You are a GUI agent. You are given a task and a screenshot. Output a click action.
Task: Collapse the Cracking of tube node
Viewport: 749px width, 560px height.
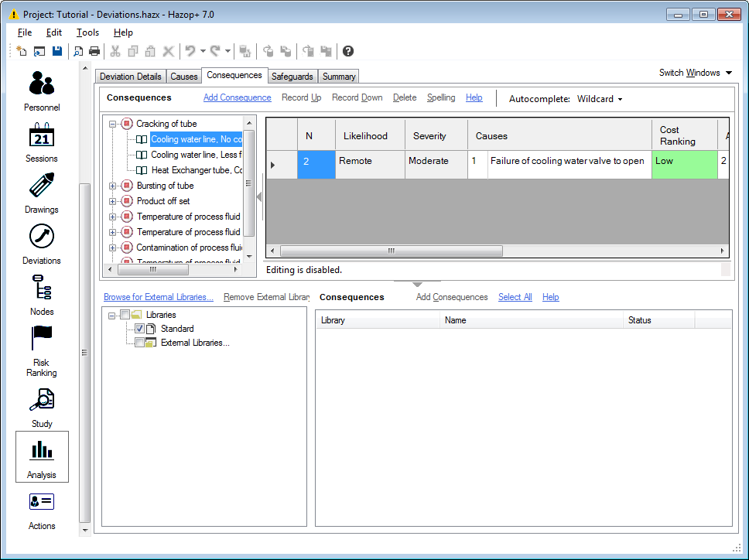coord(113,124)
